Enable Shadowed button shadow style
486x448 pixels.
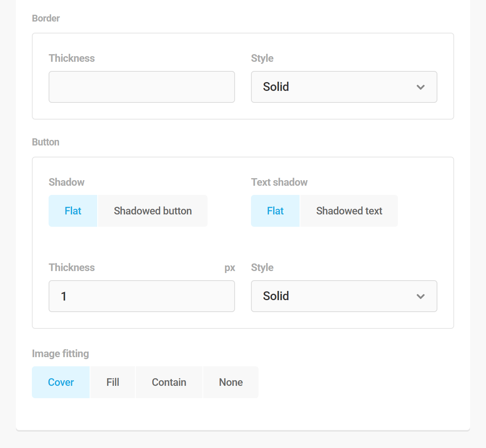click(x=153, y=211)
